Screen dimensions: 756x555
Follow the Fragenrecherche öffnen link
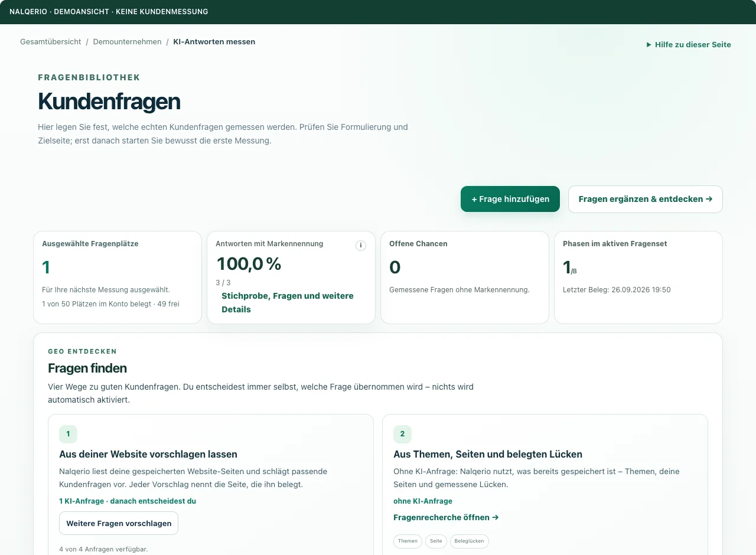pyautogui.click(x=446, y=517)
